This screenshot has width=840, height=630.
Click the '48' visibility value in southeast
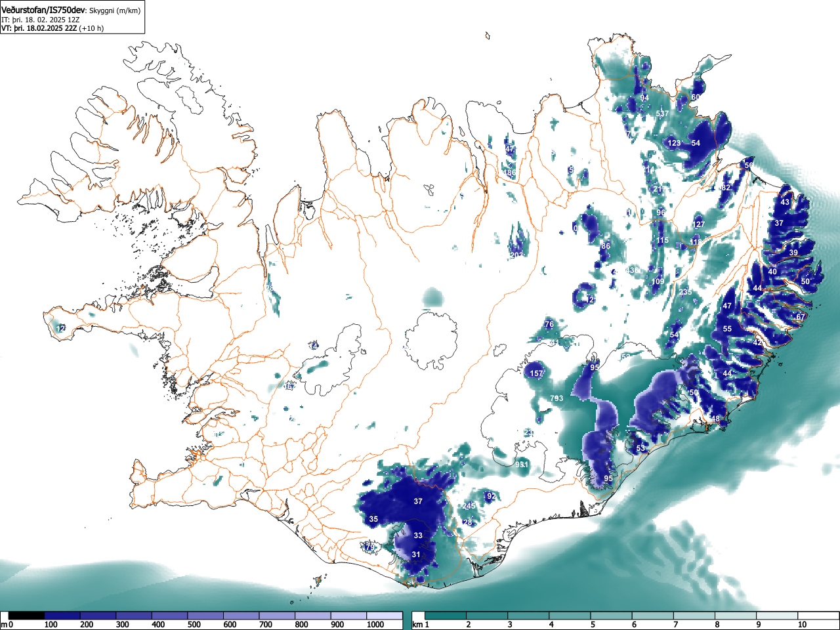(x=715, y=419)
